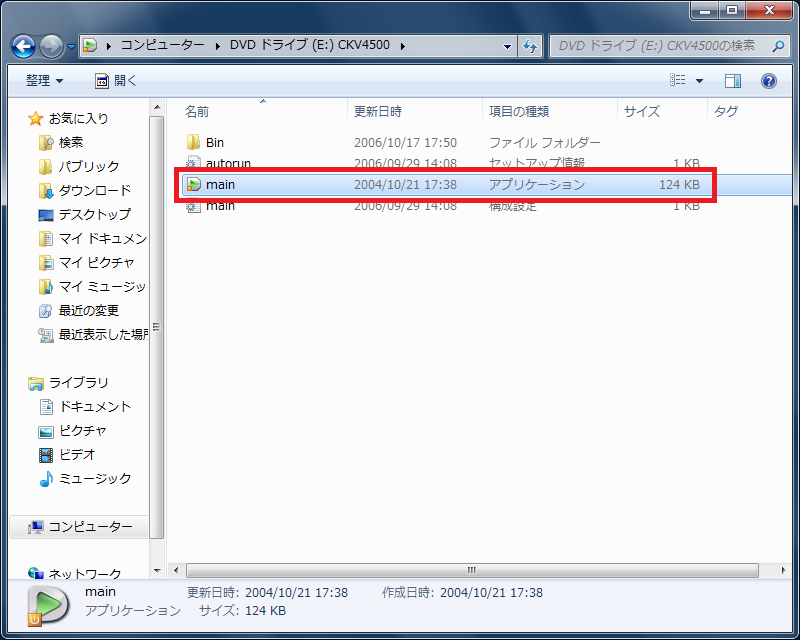Click the 開く open button
This screenshot has width=800, height=640.
[x=116, y=81]
